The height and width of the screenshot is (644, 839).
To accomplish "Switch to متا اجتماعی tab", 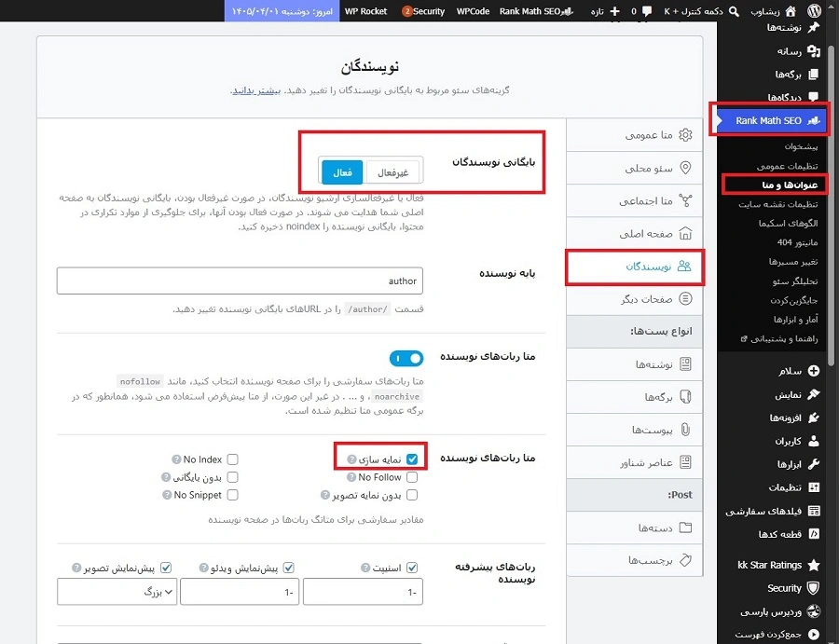I will pos(634,200).
